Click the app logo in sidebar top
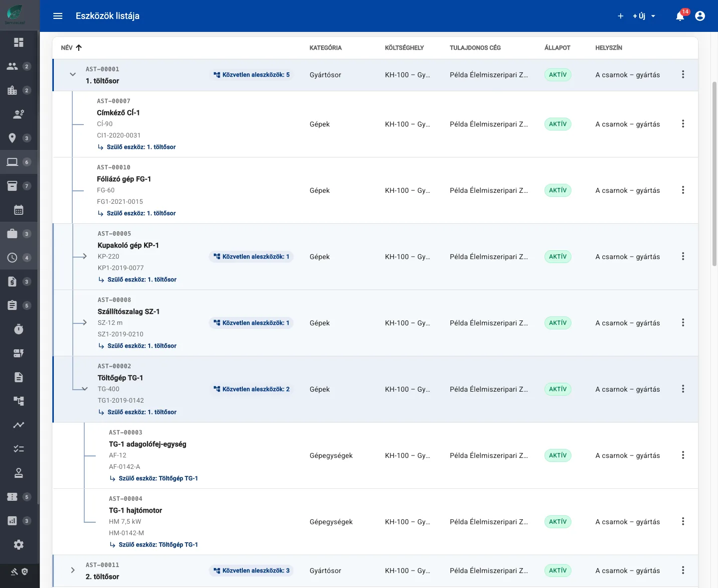Viewport: 718px width, 588px height. [x=15, y=14]
